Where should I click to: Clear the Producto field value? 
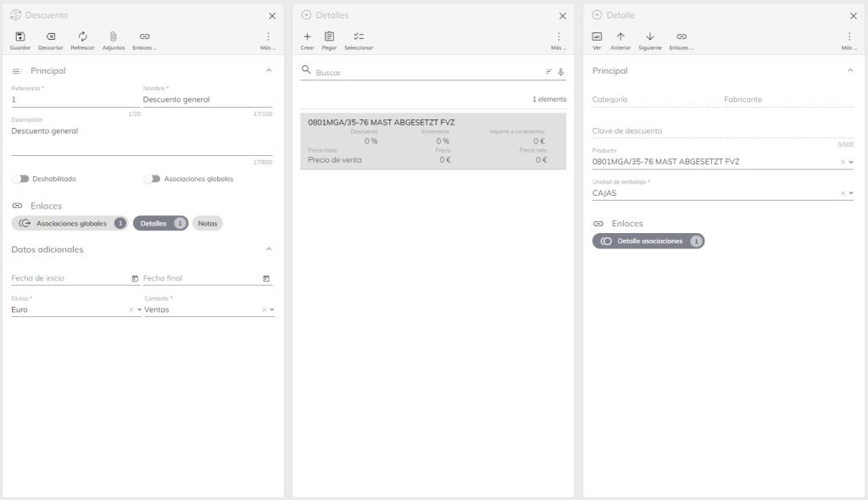(x=843, y=162)
